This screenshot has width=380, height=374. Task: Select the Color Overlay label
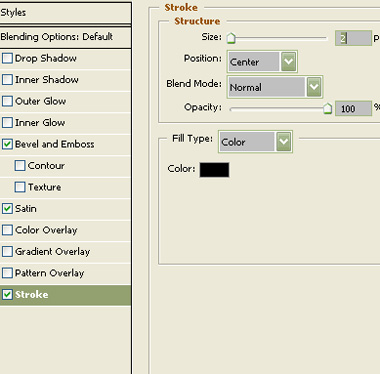46,230
